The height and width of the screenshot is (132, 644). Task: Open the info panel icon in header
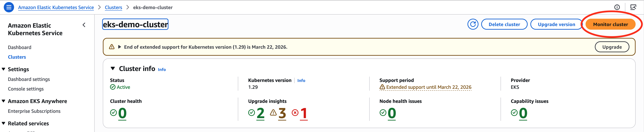[617, 7]
